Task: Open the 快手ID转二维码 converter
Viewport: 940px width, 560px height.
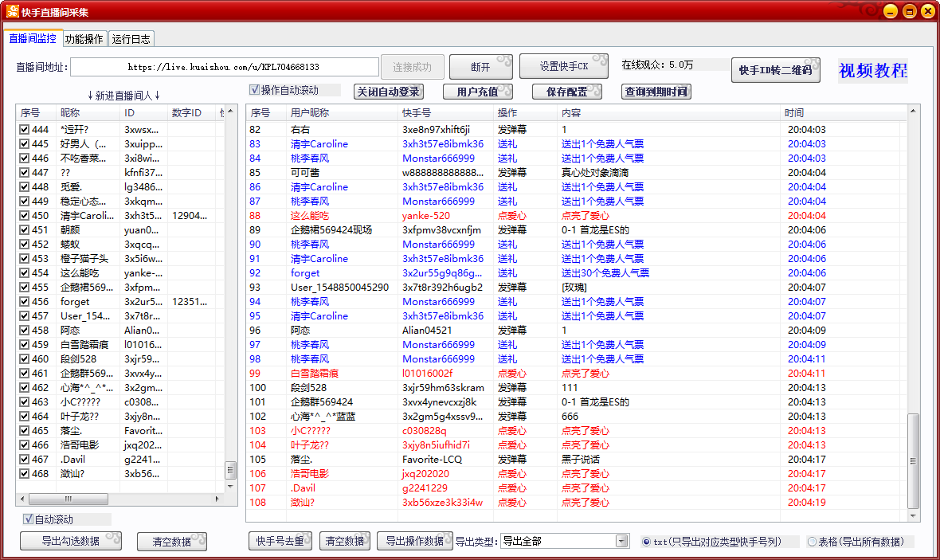Action: pos(775,70)
